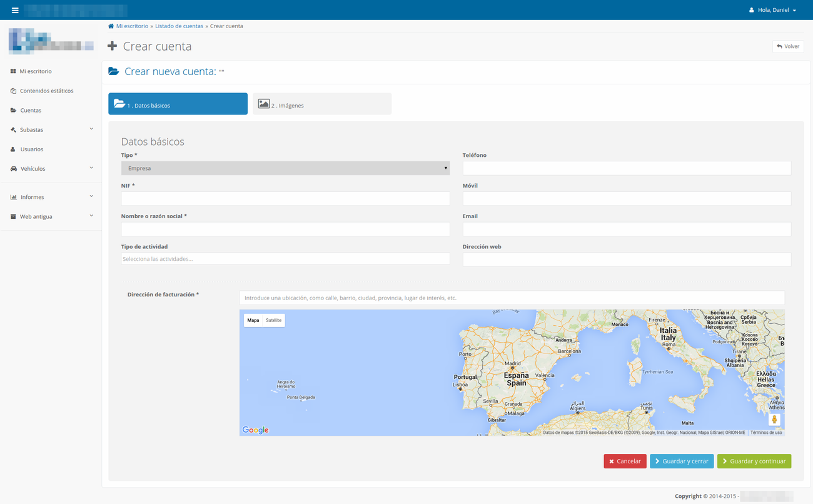Viewport: 813px width, 504px height.
Task: Click the site logo in sidebar
Action: [51, 41]
